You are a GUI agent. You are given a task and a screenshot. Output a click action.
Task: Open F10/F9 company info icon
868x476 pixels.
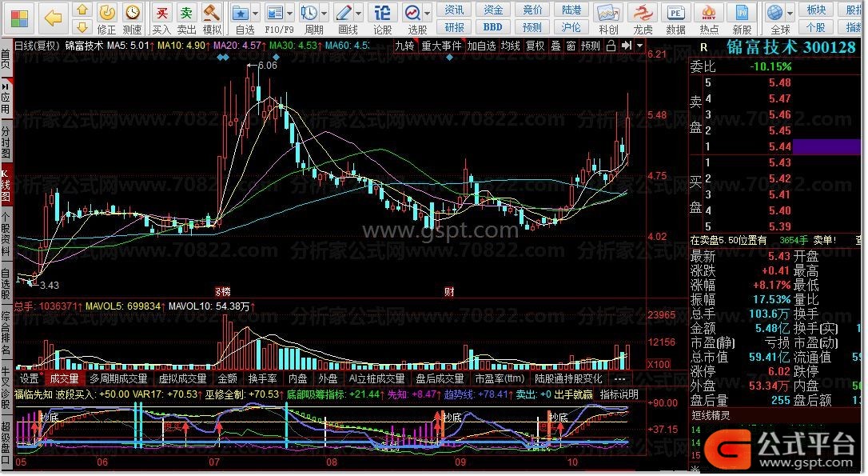[x=274, y=13]
